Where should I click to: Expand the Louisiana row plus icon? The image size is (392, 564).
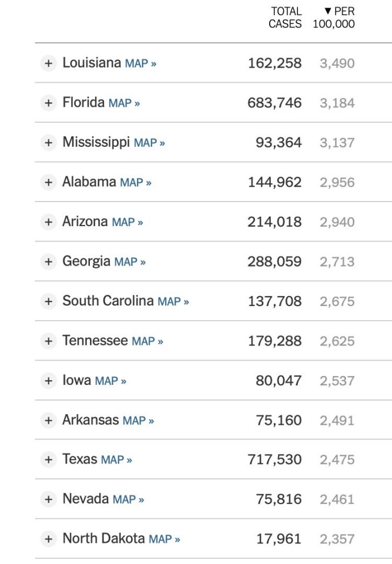tap(48, 63)
